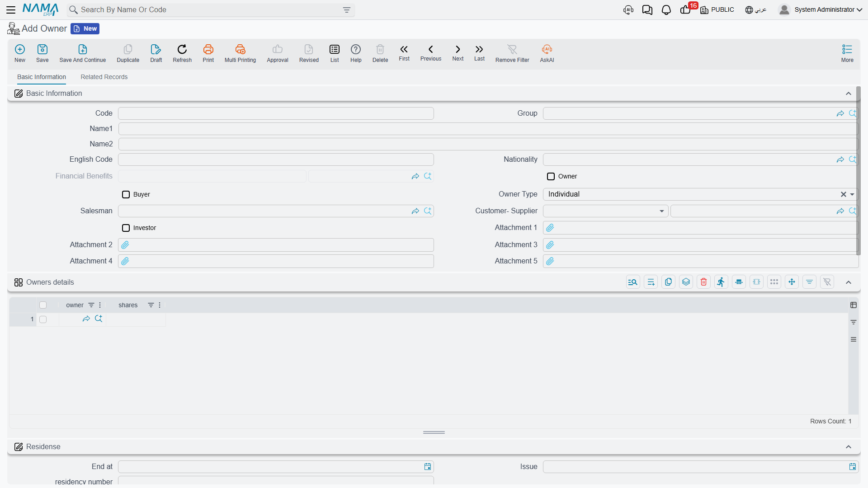Delete selected rows in Owners details
This screenshot has height=488, width=868.
click(x=703, y=282)
